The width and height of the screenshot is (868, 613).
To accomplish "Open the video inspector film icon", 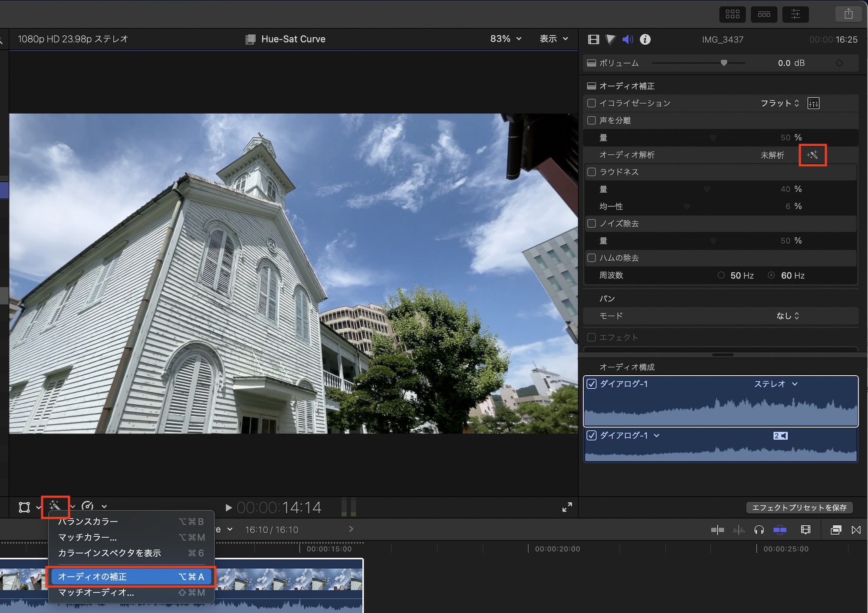I will coord(593,39).
